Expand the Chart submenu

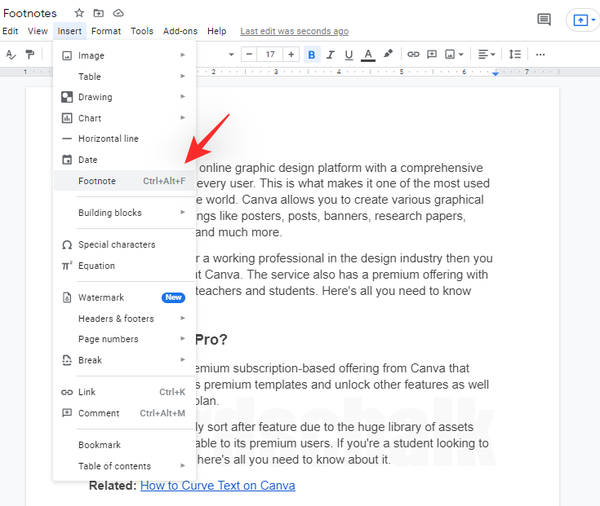124,118
